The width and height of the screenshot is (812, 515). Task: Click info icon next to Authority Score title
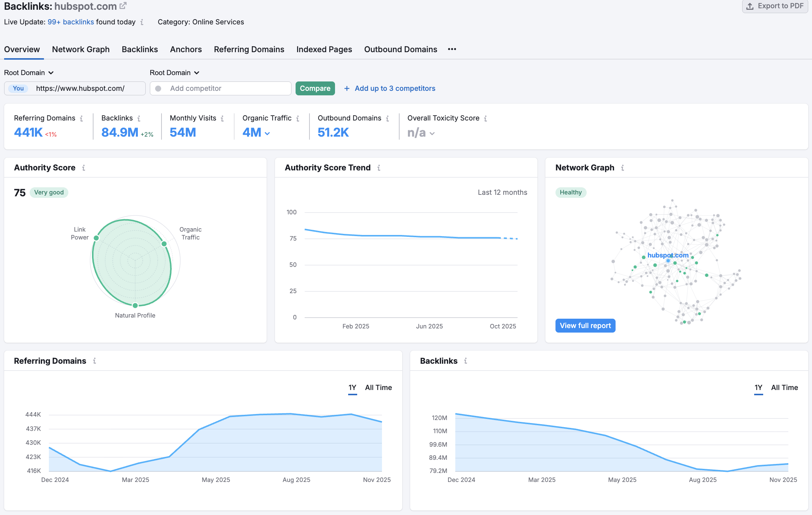pyautogui.click(x=84, y=168)
